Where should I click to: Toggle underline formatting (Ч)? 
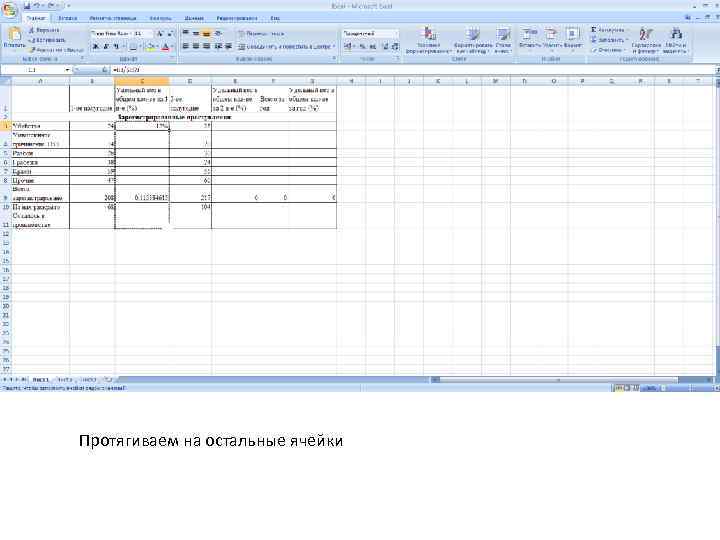coord(116,47)
